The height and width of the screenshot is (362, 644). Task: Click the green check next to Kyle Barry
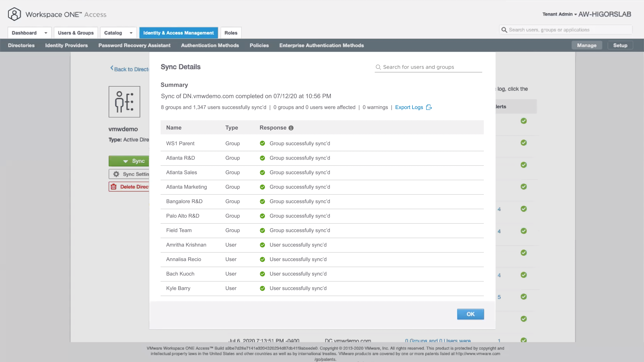(262, 288)
